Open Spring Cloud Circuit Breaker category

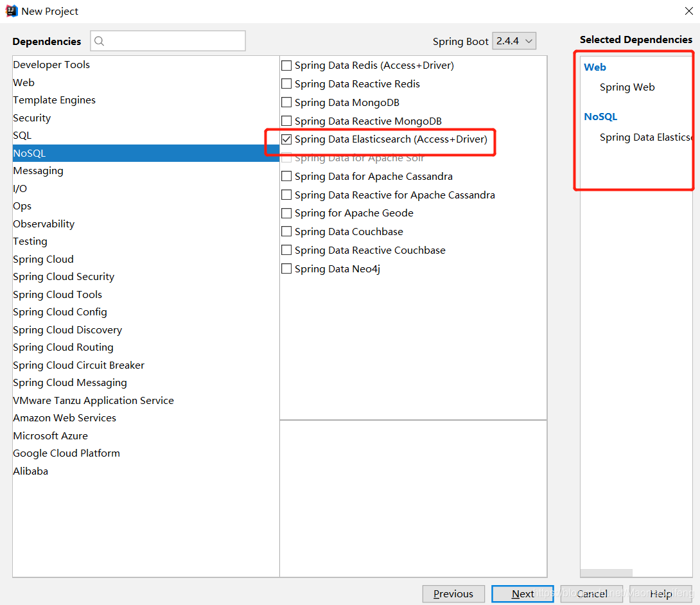(146, 365)
